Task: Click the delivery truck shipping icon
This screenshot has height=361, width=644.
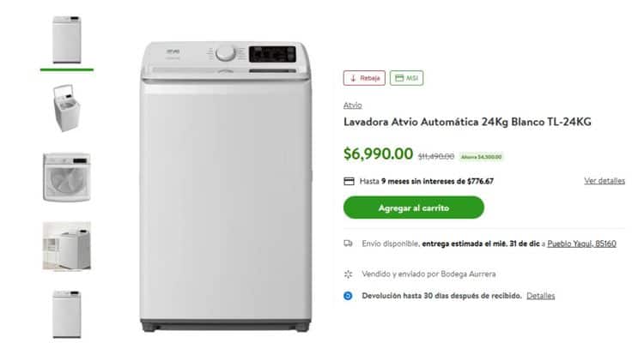Action: tap(348, 244)
